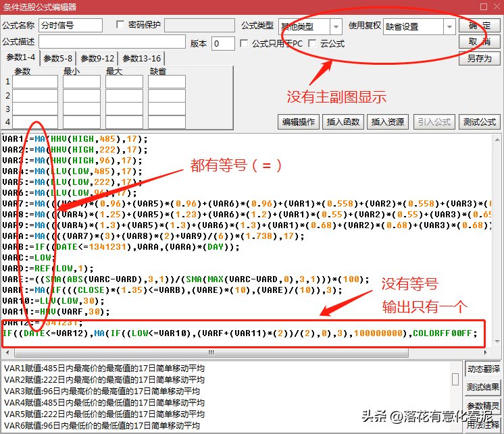
Task: Toggle the 云公式 cloud formula checkbox
Action: [311, 43]
